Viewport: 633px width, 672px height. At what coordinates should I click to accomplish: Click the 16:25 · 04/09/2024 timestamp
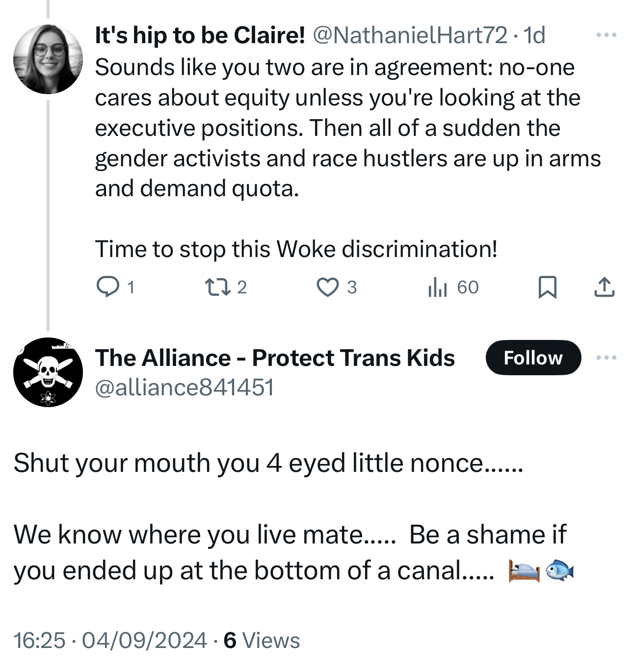point(110,641)
